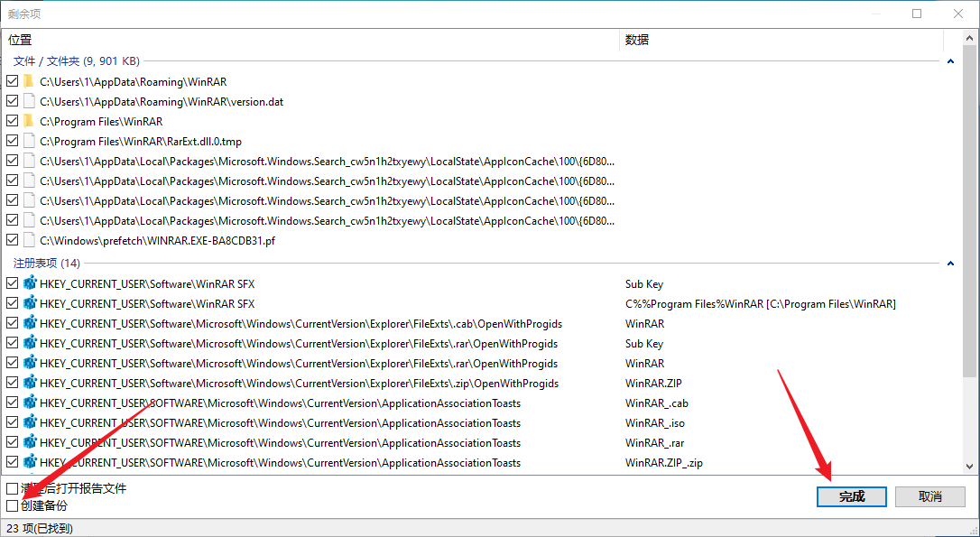Viewport: 980px width, 537px height.
Task: Click the 'C%%Program Files%WinRAR' data cell
Action: 761,304
